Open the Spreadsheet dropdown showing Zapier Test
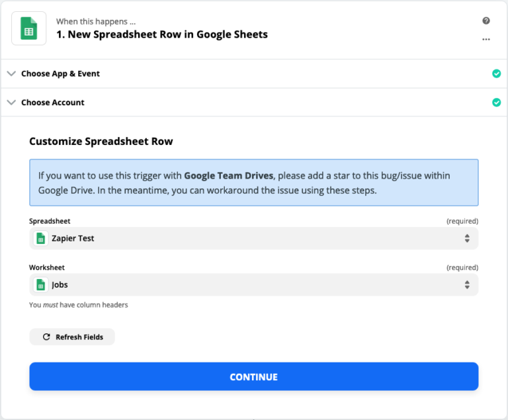 pos(254,239)
